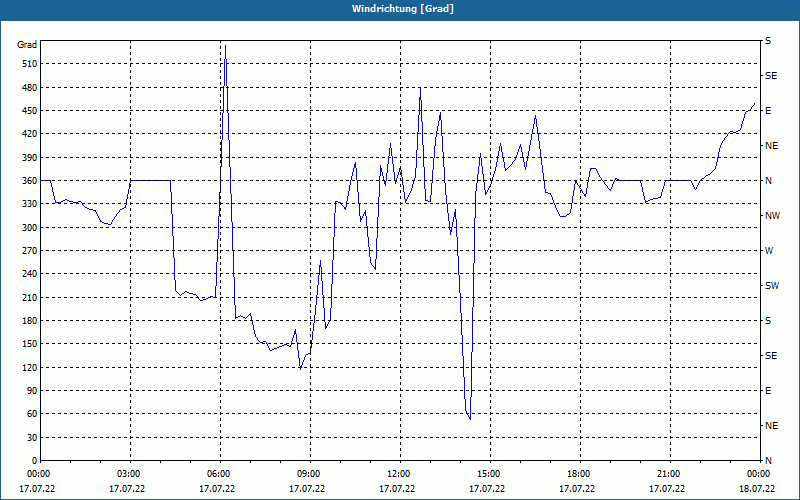800x500 pixels.
Task: Select compass label 'E' on the 450 gridline
Action: 768,111
